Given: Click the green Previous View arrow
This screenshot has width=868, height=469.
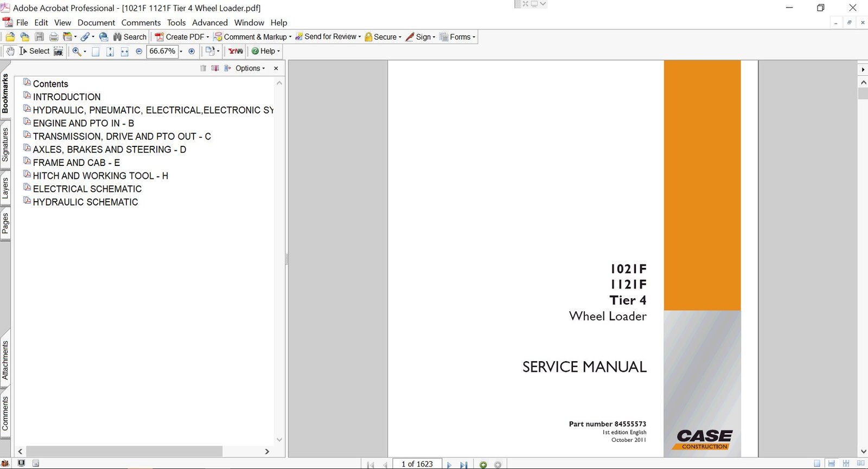Looking at the screenshot, I should click(x=483, y=465).
